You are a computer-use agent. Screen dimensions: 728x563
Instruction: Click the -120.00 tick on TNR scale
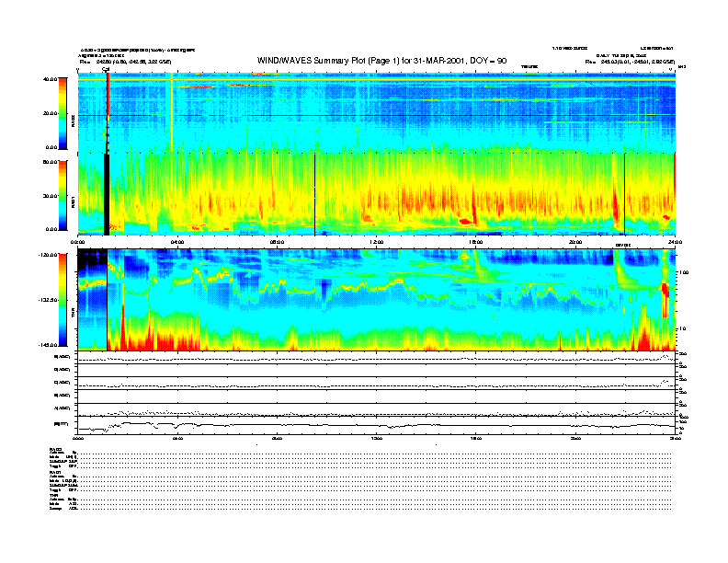[x=49, y=255]
